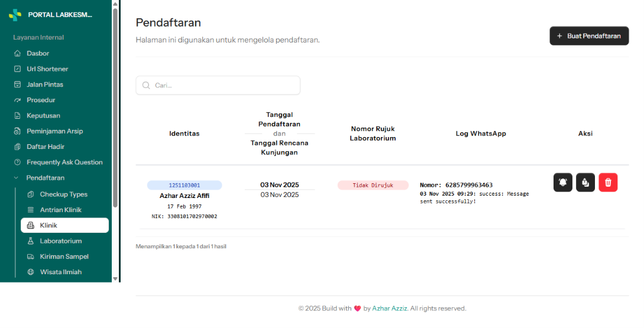This screenshot has height=328, width=644.
Task: Click the bell notification action button
Action: 562,182
